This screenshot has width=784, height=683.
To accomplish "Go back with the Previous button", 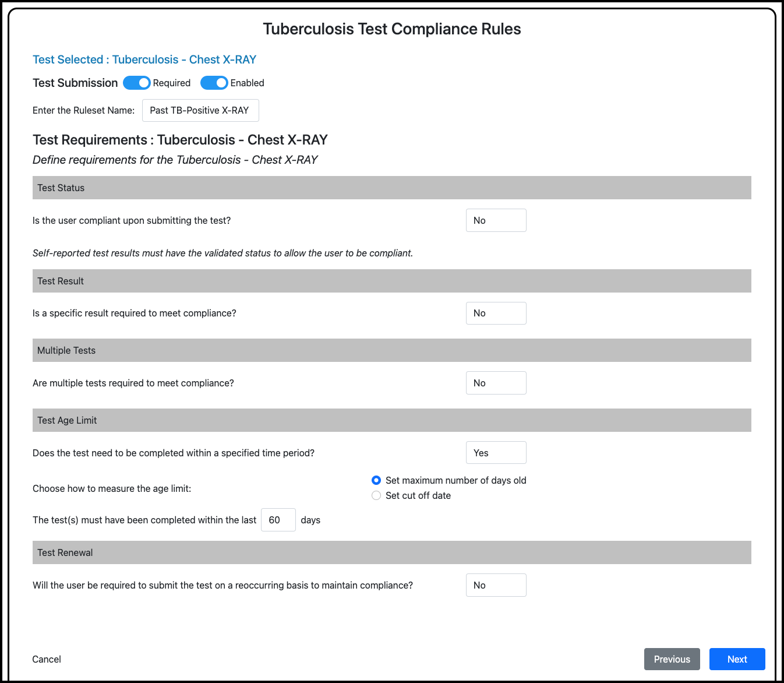I will tap(672, 659).
